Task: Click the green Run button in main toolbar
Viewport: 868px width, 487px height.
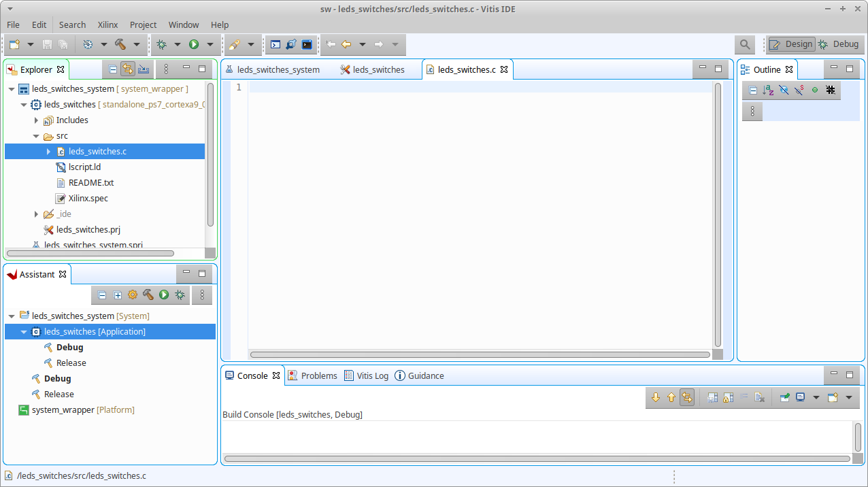Action: click(194, 44)
